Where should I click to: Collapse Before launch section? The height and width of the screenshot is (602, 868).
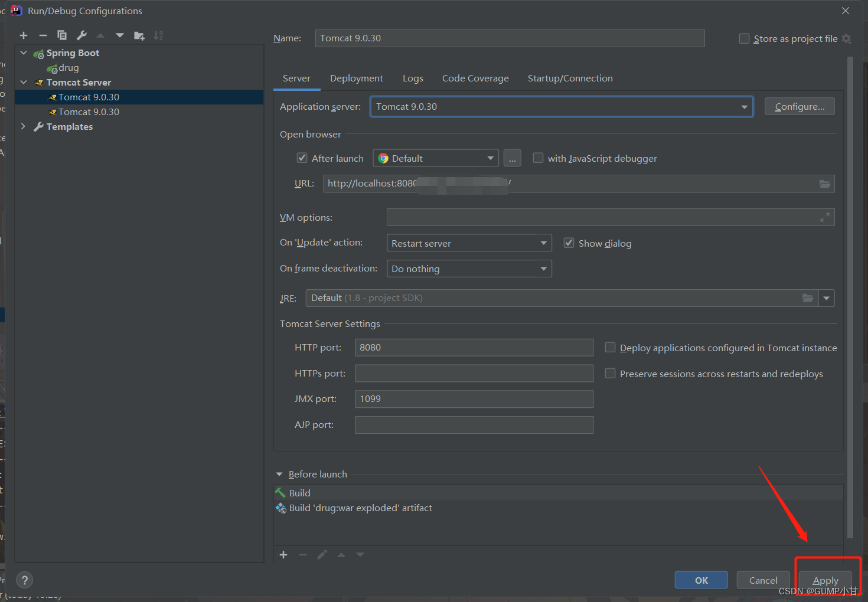[x=279, y=474]
